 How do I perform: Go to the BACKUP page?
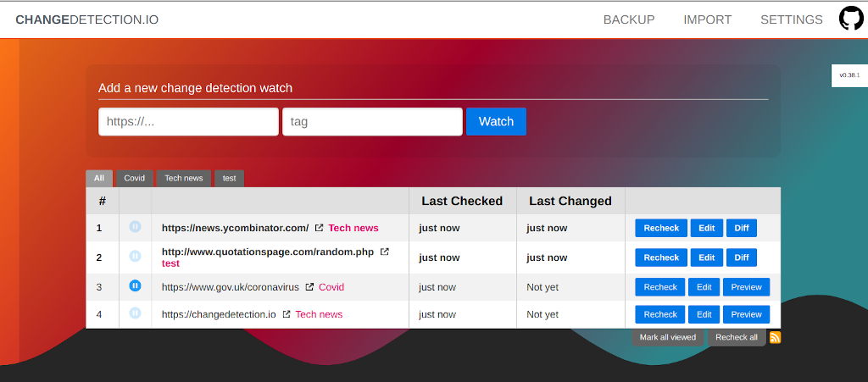(628, 19)
